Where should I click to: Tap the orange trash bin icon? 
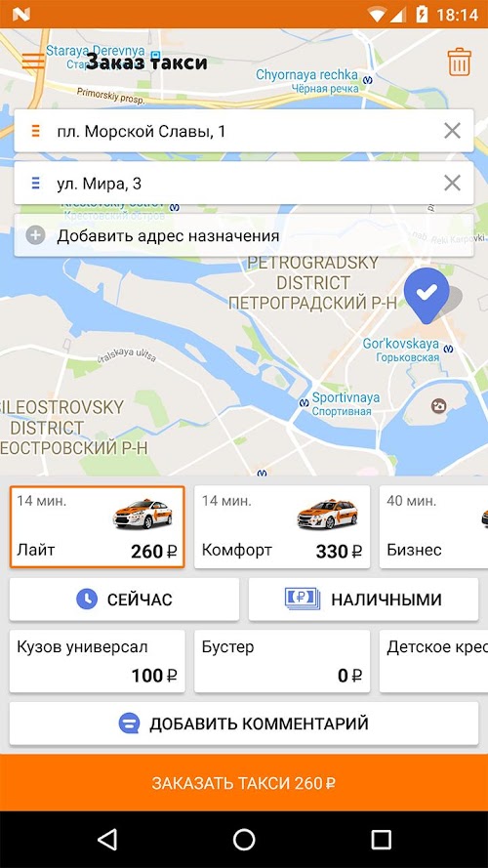pyautogui.click(x=460, y=62)
